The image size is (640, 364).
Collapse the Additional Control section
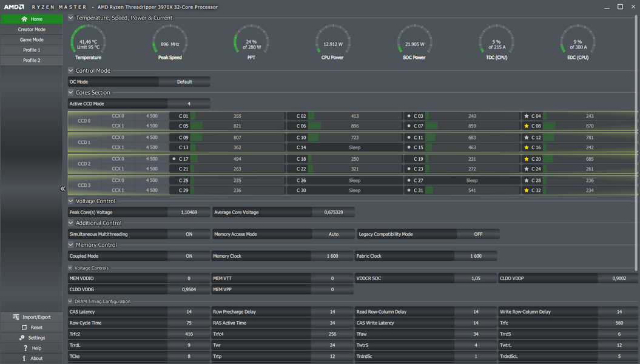[x=70, y=223]
